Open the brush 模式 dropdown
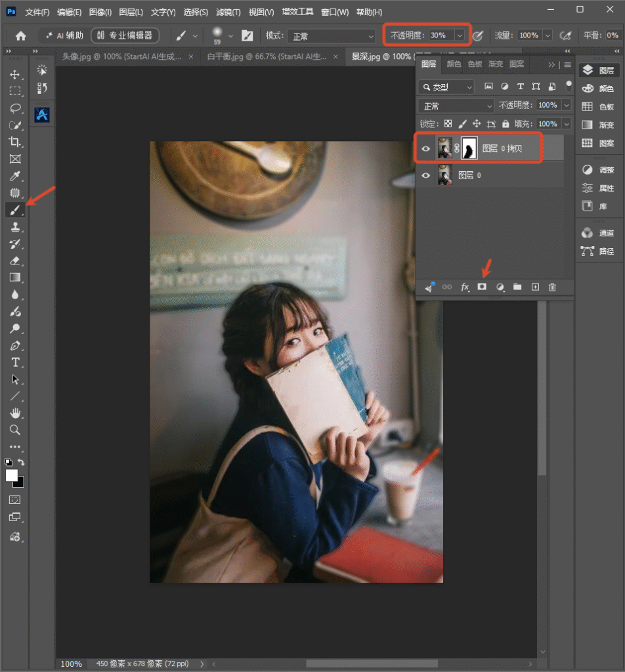This screenshot has height=672, width=625. tap(332, 36)
